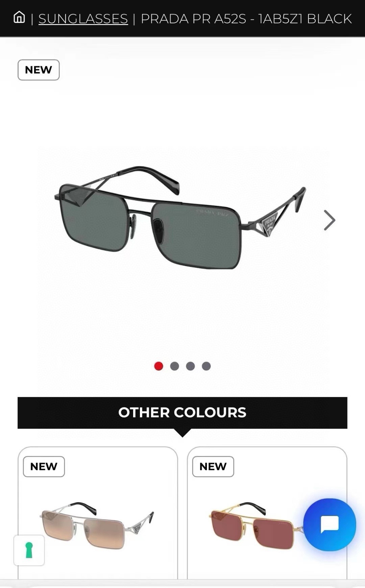Click NEW badge on silver variant card
365x588 pixels.
click(44, 466)
